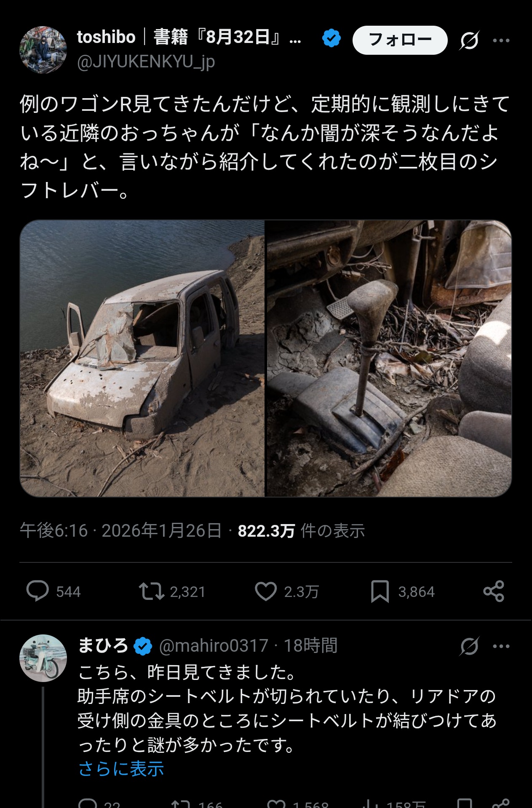Screen dimensions: 532x808
Task: View the buried Wagon R car photo
Action: coord(142,358)
